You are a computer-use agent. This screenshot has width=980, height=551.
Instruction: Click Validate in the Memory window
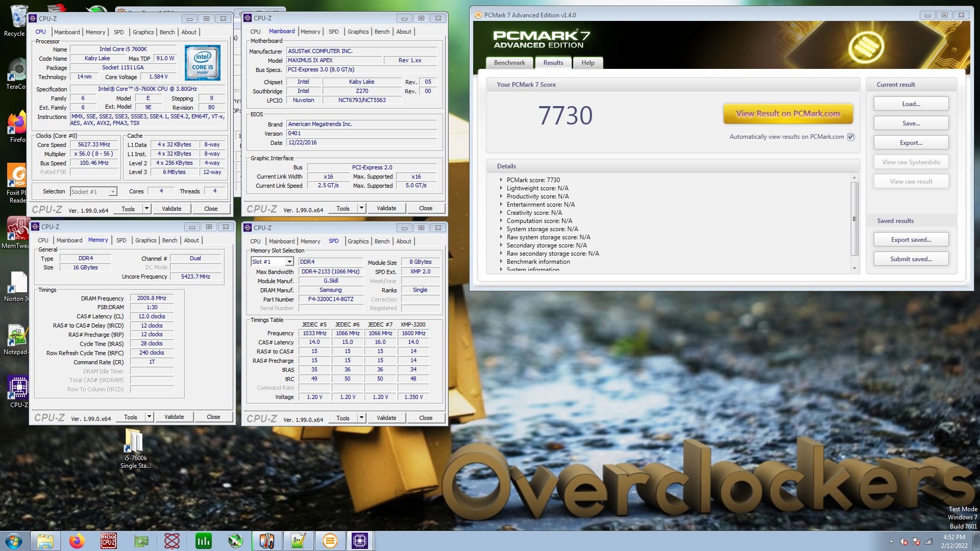[174, 417]
